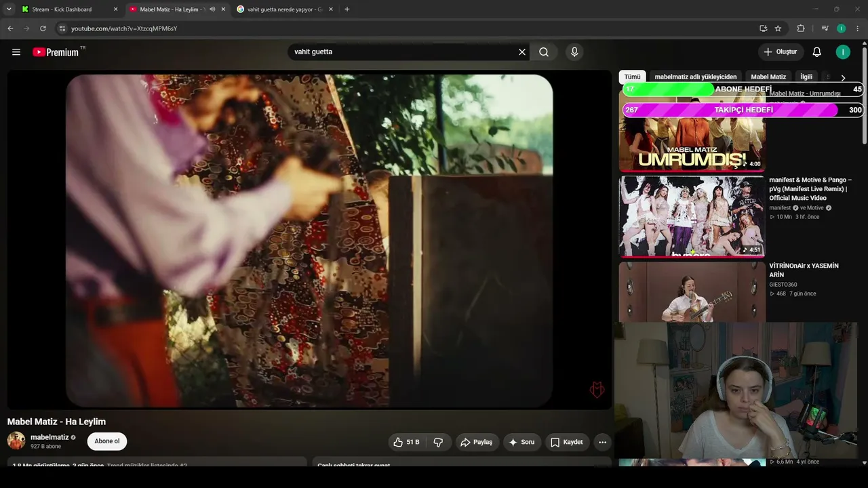Open the browser media controls icon
This screenshot has height=488, width=868.
(x=825, y=28)
